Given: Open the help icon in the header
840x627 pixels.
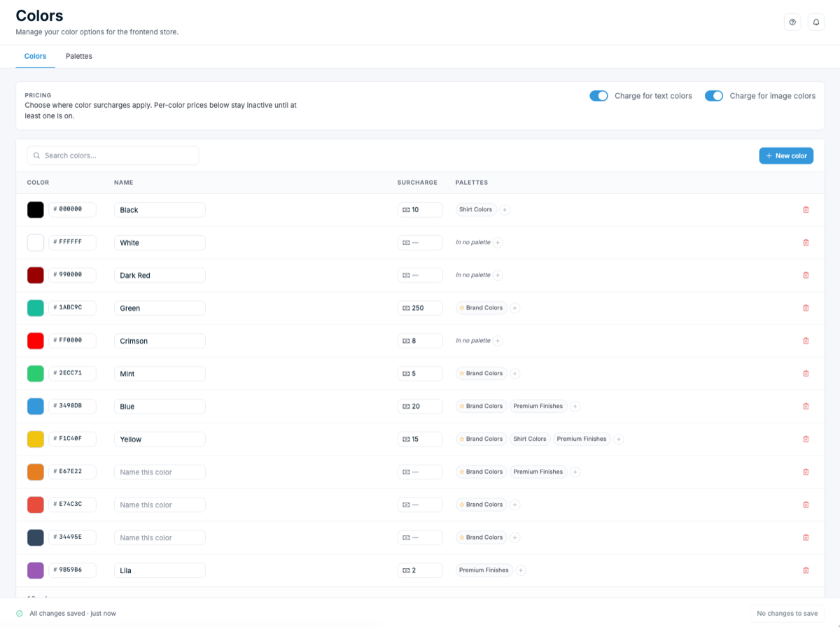Looking at the screenshot, I should point(792,22).
